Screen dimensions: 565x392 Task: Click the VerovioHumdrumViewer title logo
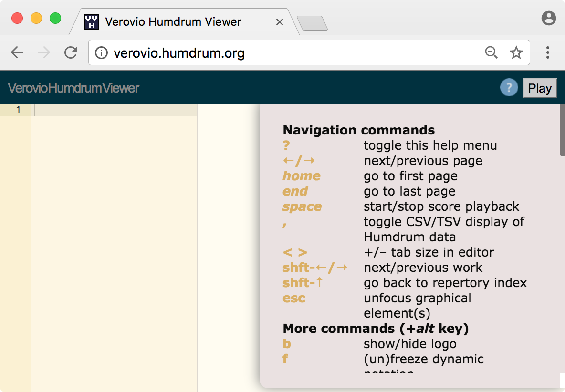73,88
